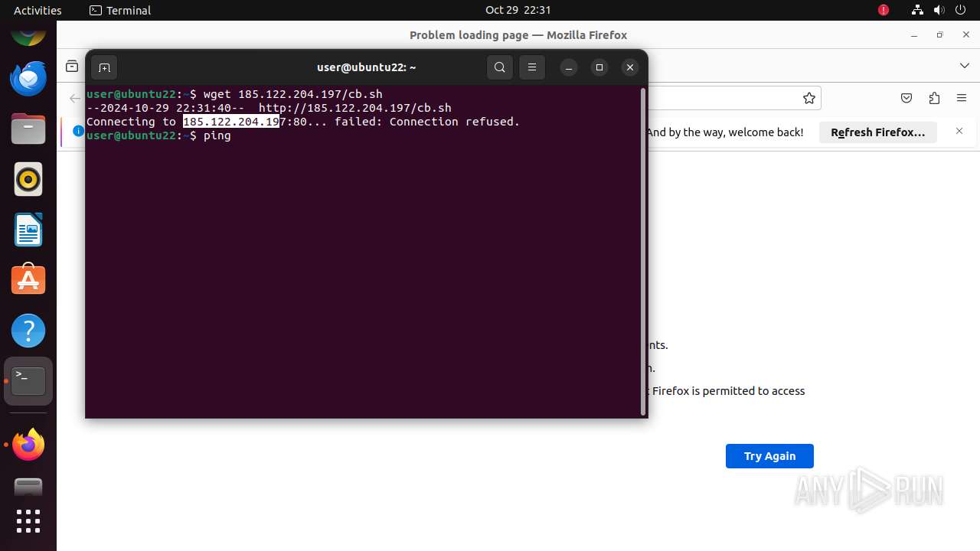The width and height of the screenshot is (980, 551).
Task: Launch Rhythmbox from the dock
Action: pyautogui.click(x=28, y=179)
